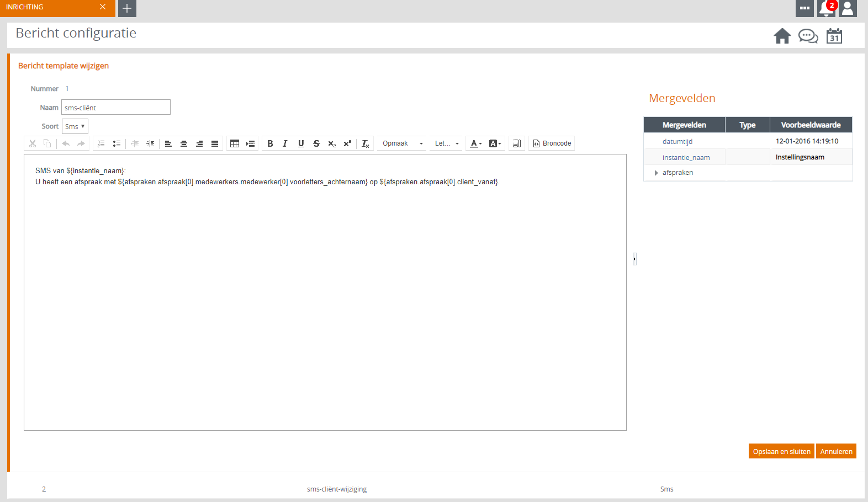Screen dimensions: 868x502
Task: Open the user profile icon
Action: click(848, 8)
